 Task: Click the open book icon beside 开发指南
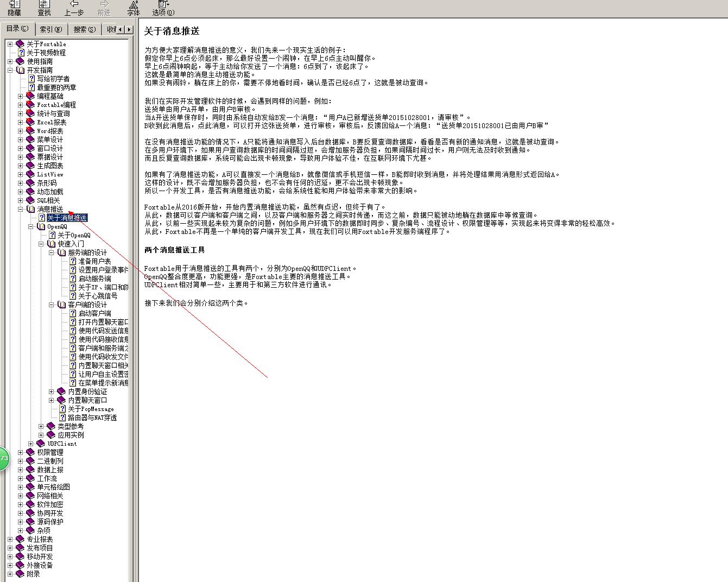(20, 70)
